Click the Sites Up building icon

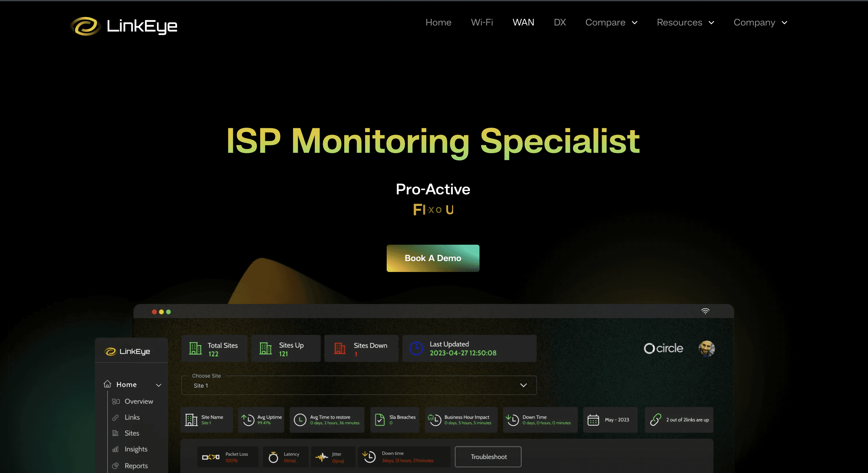265,348
